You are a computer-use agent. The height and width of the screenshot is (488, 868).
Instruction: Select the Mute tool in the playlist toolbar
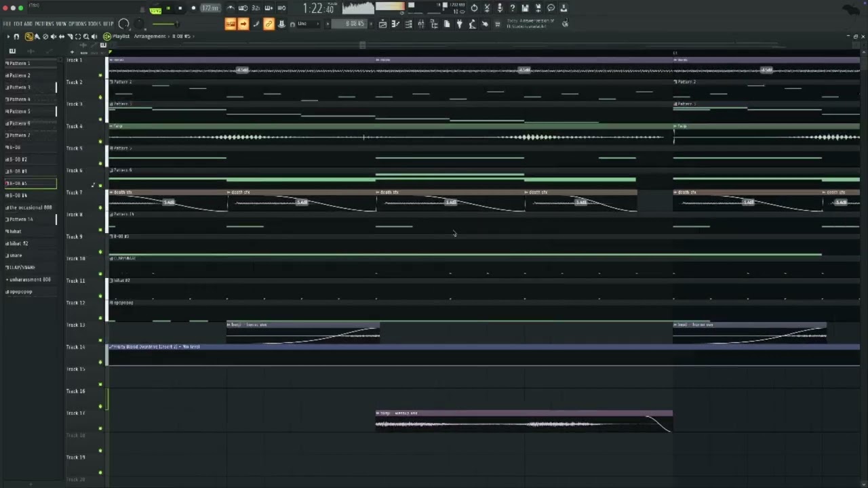[54, 37]
